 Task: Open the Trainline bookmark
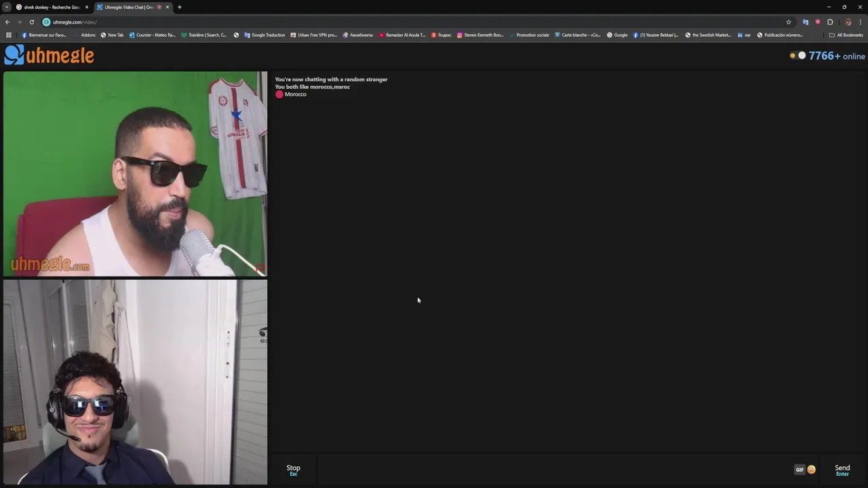tap(203, 35)
